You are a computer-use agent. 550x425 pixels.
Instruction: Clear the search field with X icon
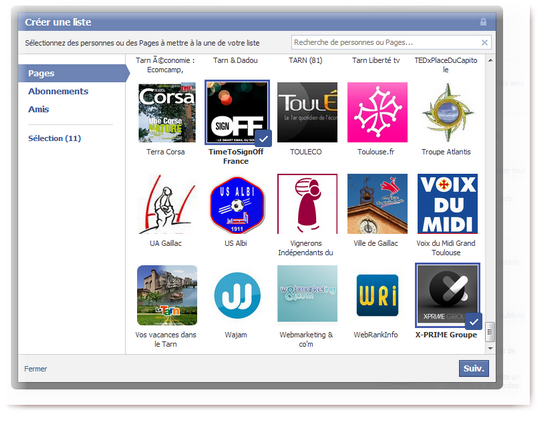pyautogui.click(x=484, y=42)
